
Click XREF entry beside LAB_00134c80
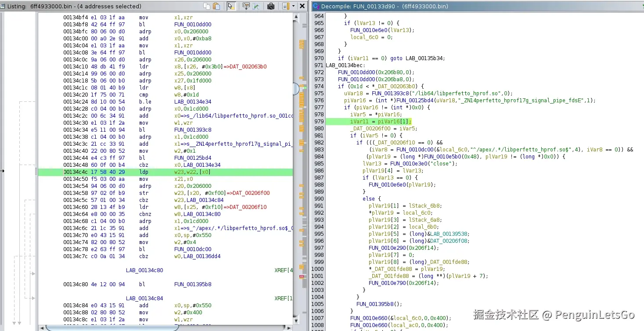point(284,270)
